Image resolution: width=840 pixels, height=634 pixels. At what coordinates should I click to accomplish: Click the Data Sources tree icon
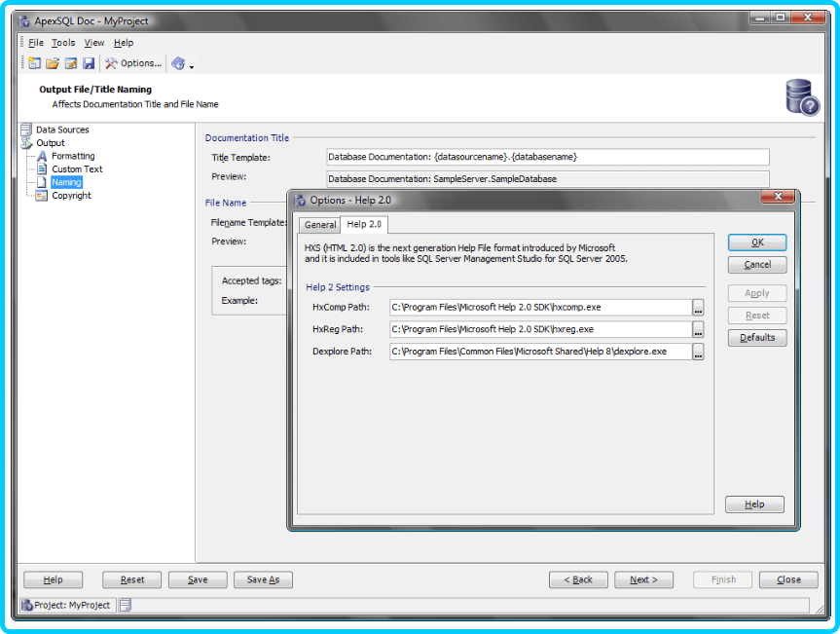[26, 130]
